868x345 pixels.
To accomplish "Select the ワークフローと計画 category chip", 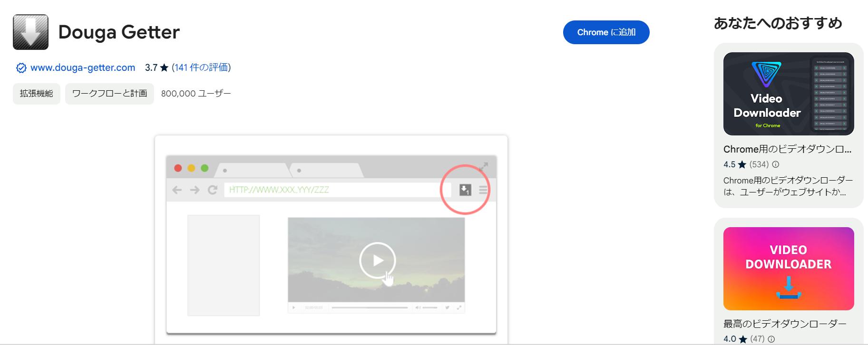I will (109, 94).
